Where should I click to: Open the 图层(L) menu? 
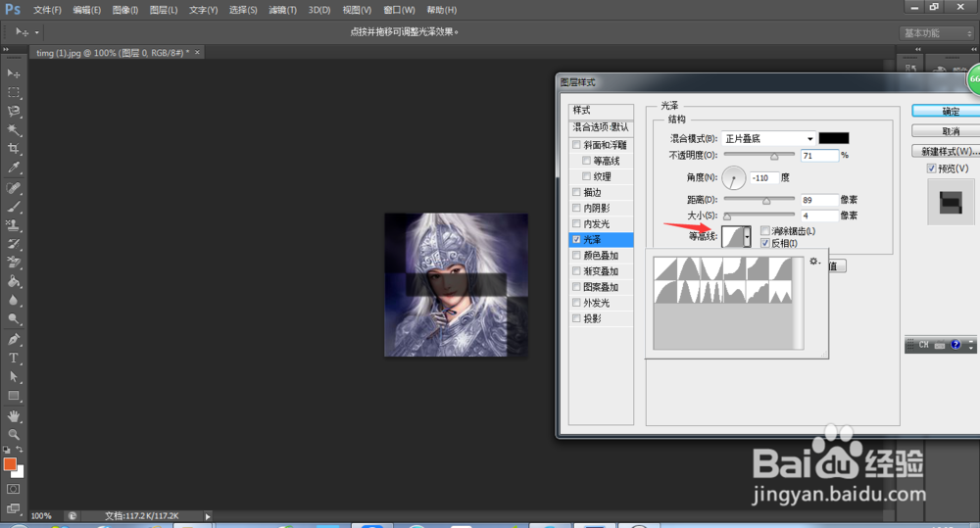coord(164,10)
